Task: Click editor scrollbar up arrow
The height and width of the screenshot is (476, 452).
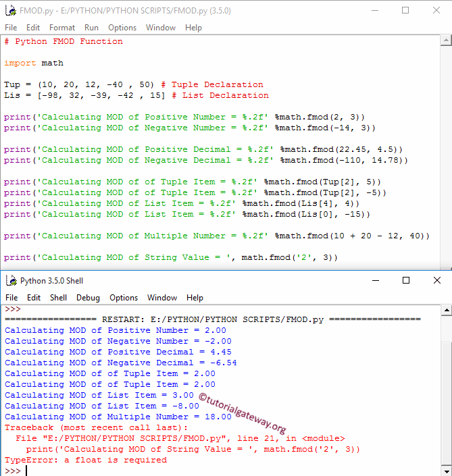Action: point(446,41)
